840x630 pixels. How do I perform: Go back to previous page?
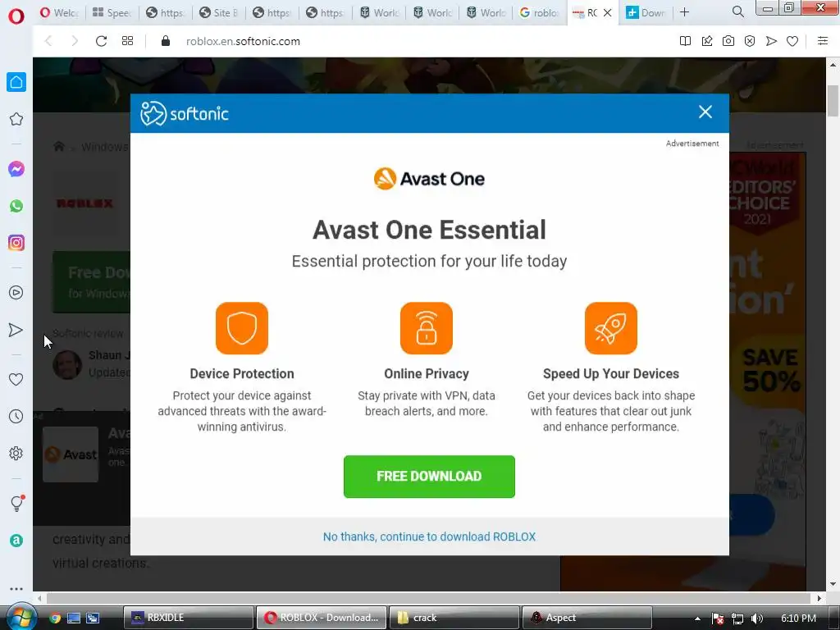48,41
